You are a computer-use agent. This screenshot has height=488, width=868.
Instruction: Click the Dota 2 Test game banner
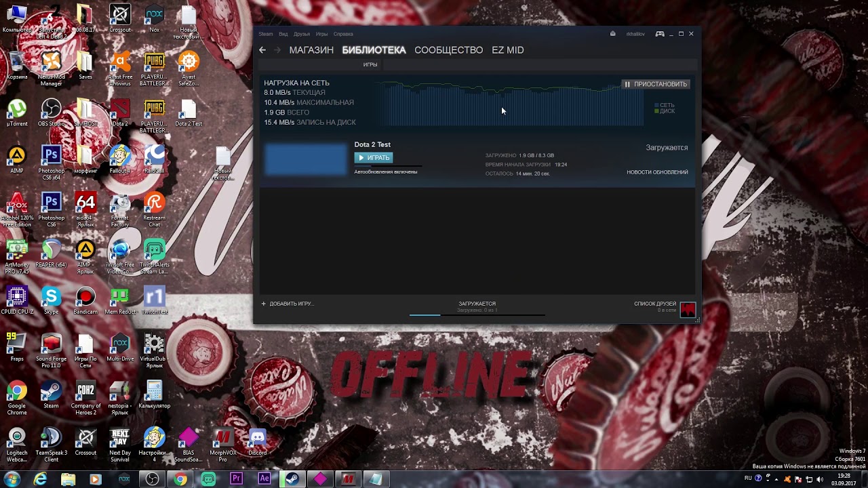click(x=305, y=159)
